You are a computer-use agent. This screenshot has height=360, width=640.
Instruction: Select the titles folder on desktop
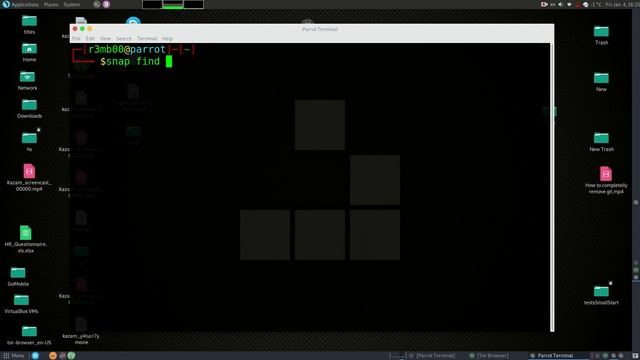[29, 24]
